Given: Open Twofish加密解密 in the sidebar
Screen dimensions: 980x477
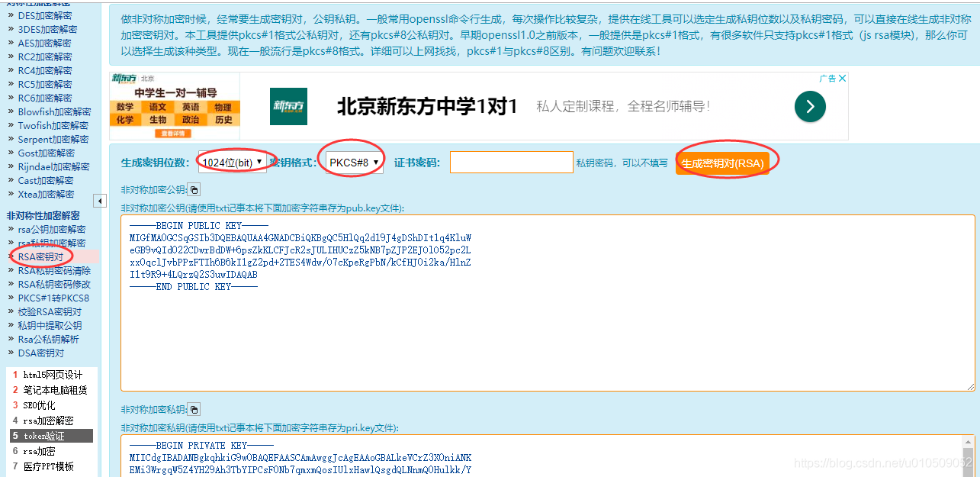Looking at the screenshot, I should click(x=53, y=125).
